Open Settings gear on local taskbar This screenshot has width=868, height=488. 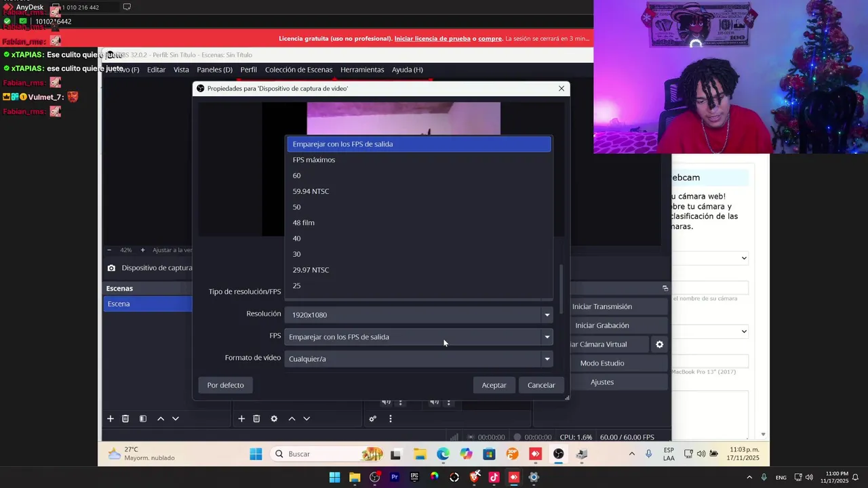coord(534,477)
